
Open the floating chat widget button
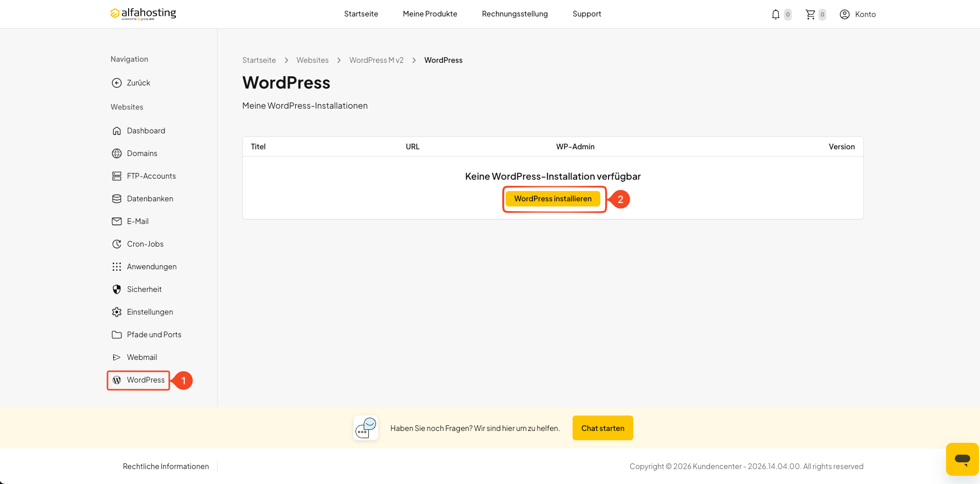[962, 459]
